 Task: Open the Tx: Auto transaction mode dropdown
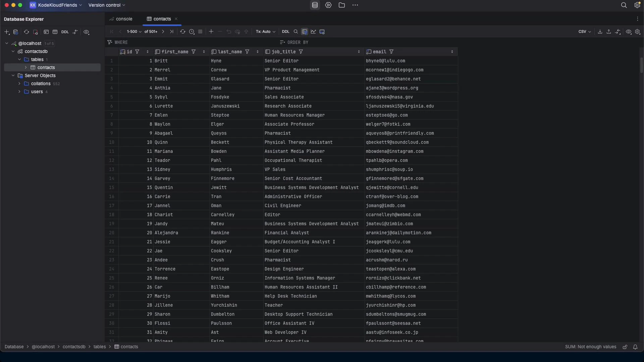tap(266, 32)
